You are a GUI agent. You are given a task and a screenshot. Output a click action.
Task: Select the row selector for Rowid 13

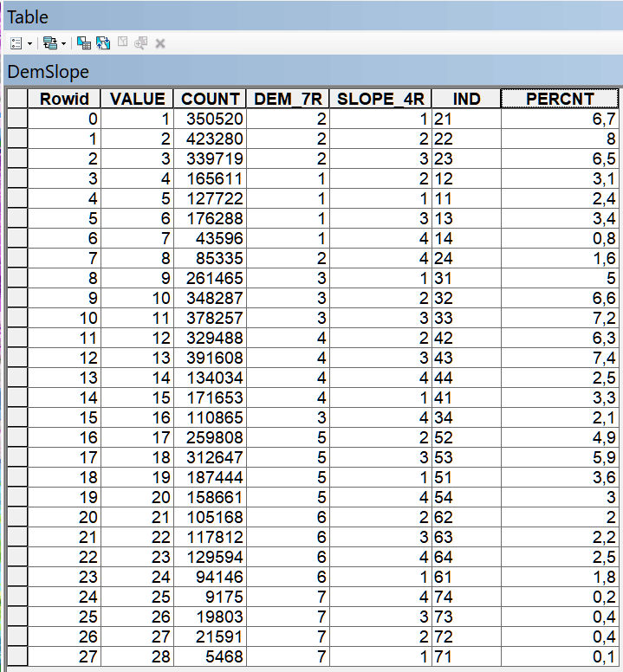click(17, 378)
